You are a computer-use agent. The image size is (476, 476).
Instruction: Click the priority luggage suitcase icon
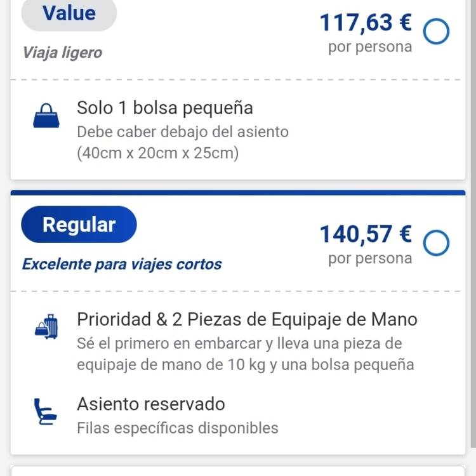46,327
